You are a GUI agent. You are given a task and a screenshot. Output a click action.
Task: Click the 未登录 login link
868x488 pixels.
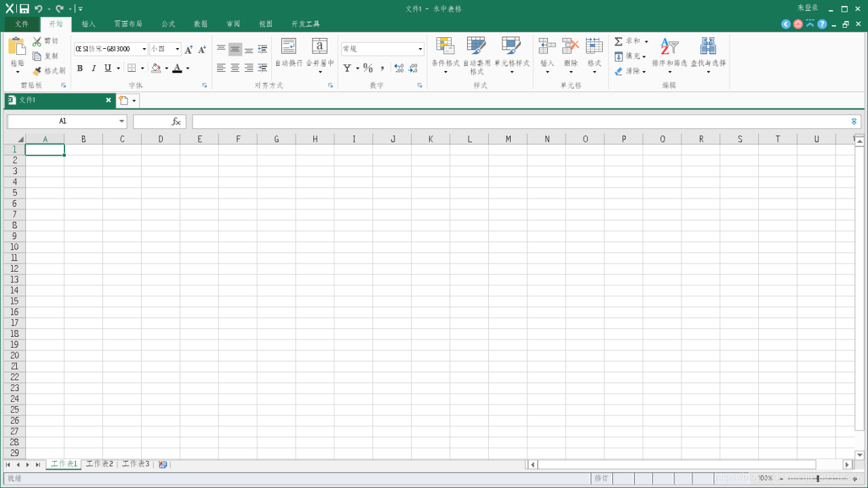808,8
